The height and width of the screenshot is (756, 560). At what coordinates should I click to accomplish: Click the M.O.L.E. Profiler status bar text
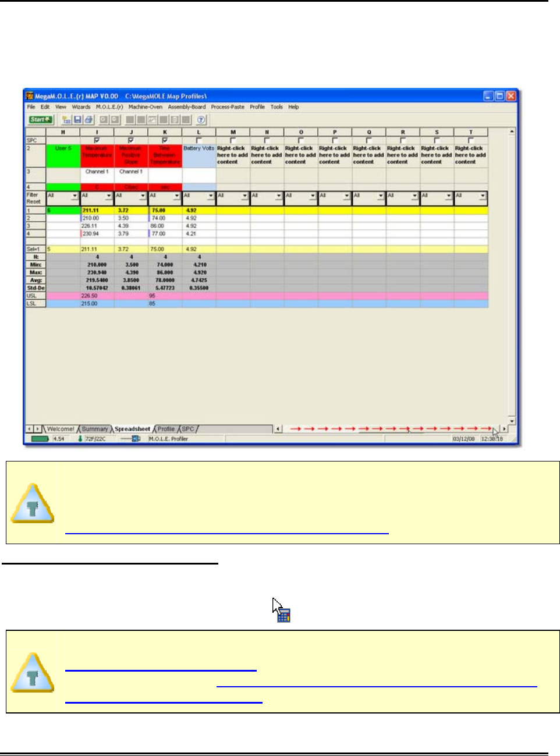(x=169, y=439)
